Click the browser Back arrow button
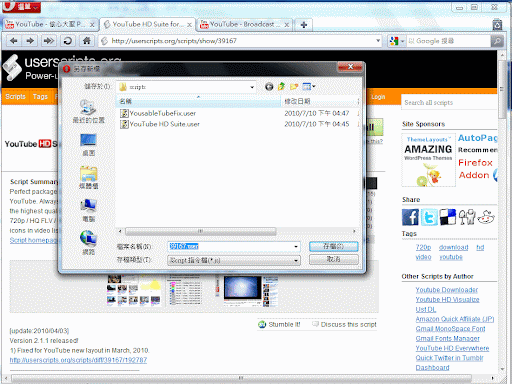Image resolution: width=512 pixels, height=384 pixels. click(x=14, y=41)
